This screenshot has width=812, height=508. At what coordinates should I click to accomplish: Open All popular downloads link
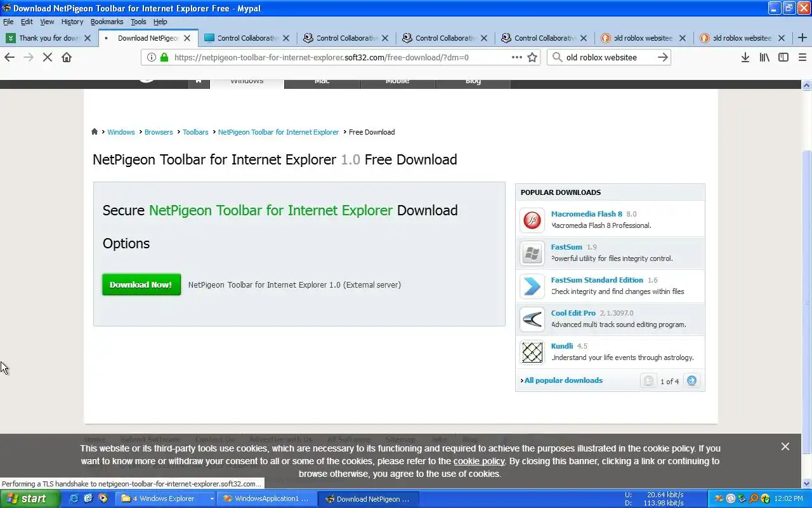pos(563,380)
